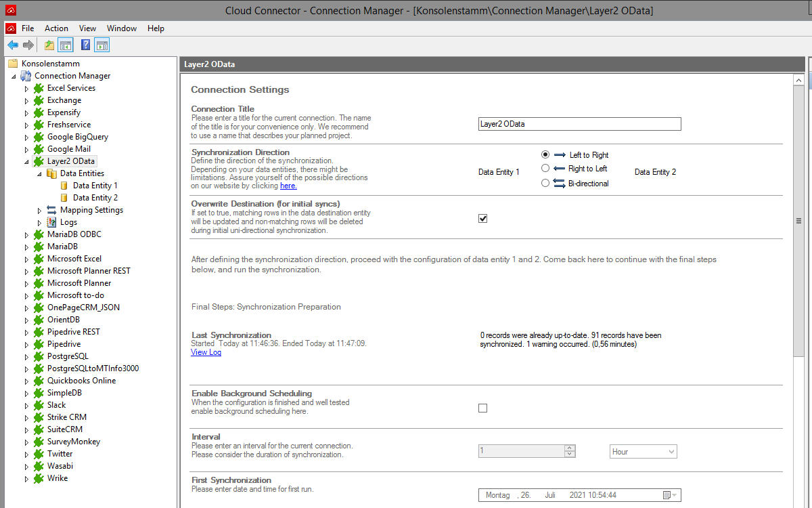Click Show/Hide Console Tree toolbar icon

click(x=66, y=45)
